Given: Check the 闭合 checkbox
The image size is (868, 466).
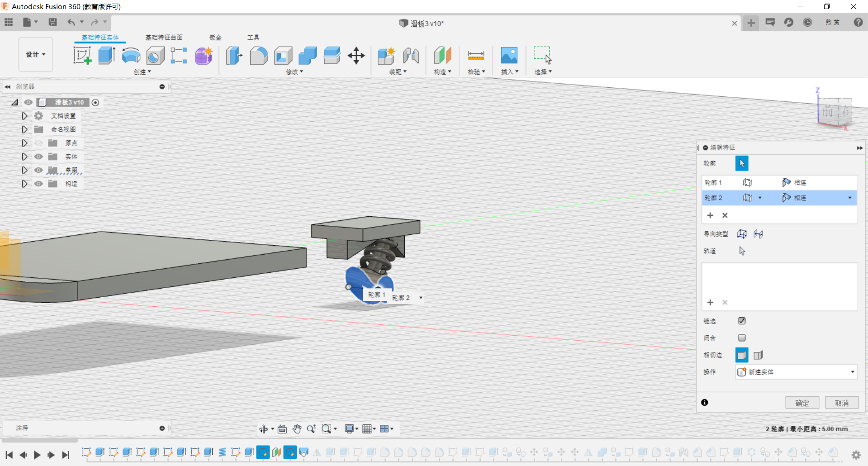Looking at the screenshot, I should tap(742, 338).
